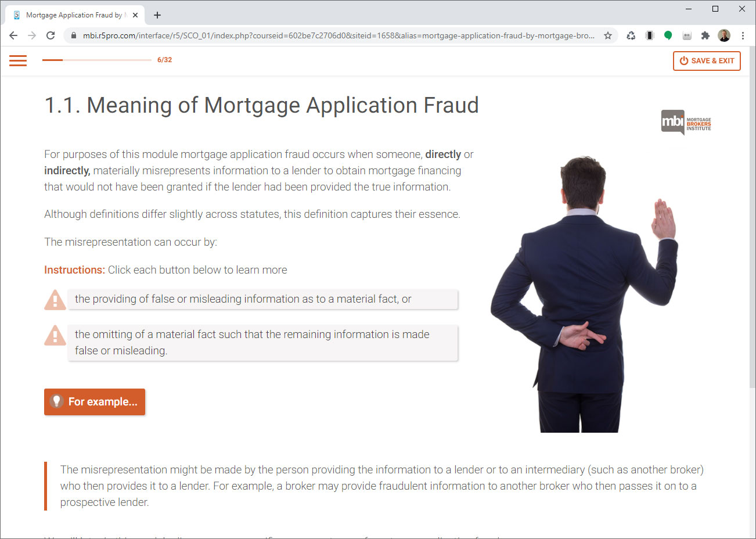This screenshot has width=756, height=539.
Task: Click the warning icon beside the omitting item
Action: [55, 335]
